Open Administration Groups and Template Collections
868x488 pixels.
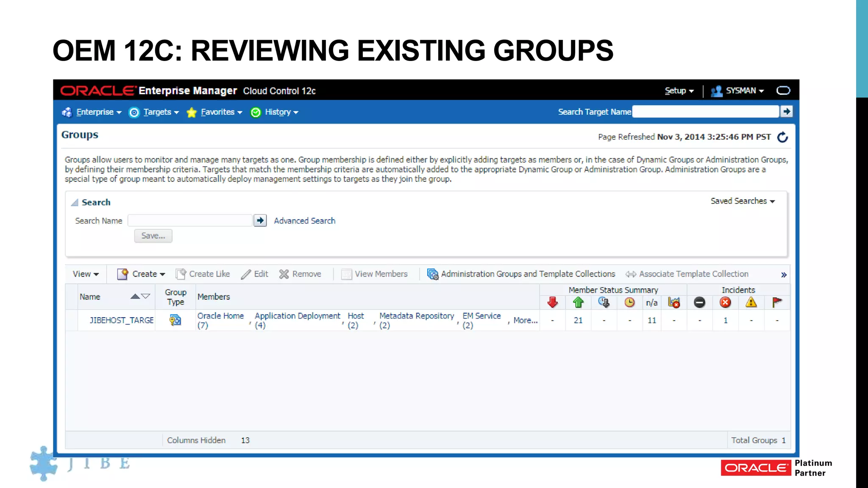pyautogui.click(x=521, y=274)
